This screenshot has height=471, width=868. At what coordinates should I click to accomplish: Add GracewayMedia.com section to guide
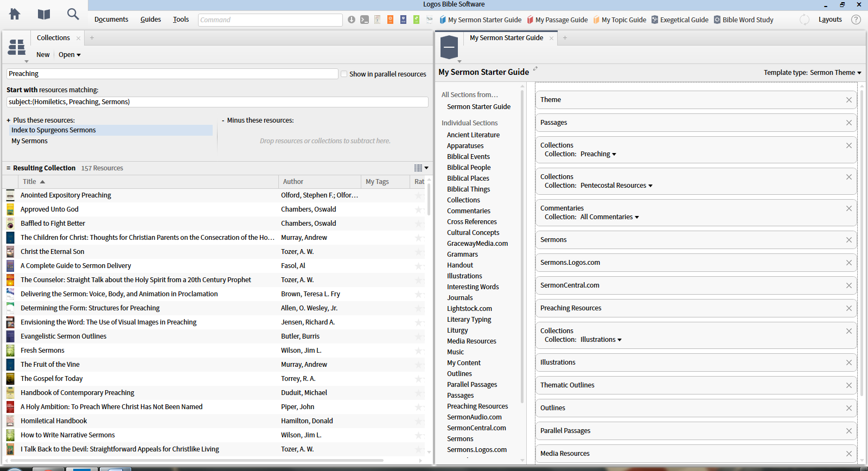click(477, 244)
